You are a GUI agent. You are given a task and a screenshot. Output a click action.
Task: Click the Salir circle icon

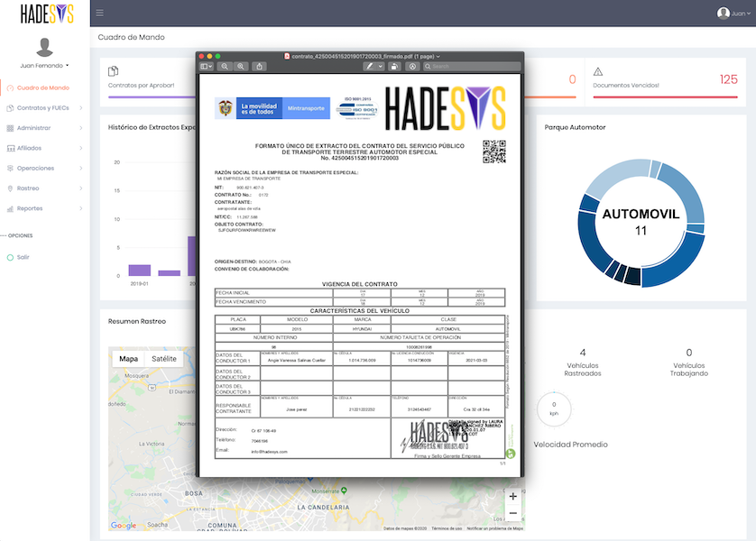(10, 257)
